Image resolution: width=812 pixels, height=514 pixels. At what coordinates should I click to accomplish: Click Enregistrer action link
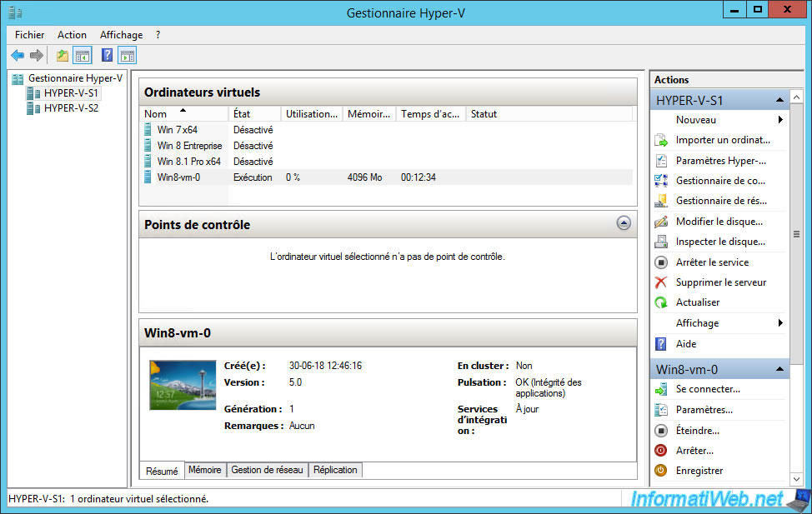tap(699, 471)
